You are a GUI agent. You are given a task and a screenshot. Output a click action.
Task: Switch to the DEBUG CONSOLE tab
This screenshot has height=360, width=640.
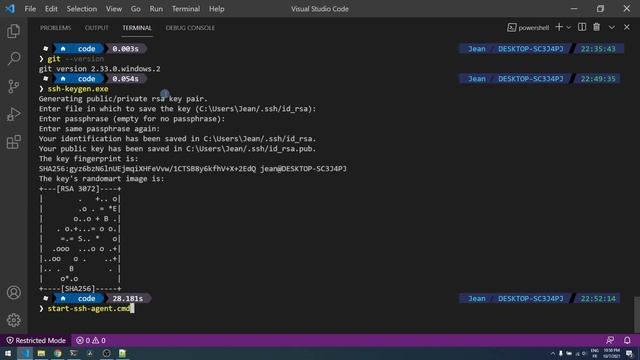190,28
